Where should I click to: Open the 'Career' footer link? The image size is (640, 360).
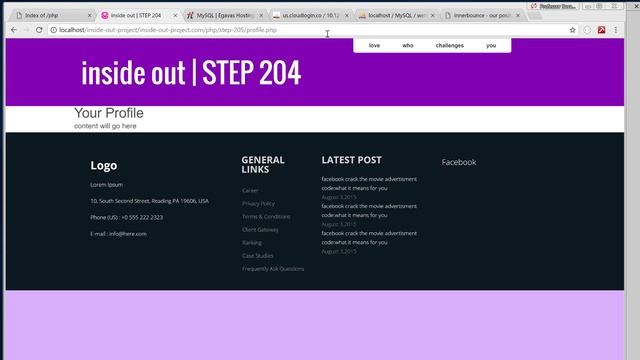pos(250,190)
